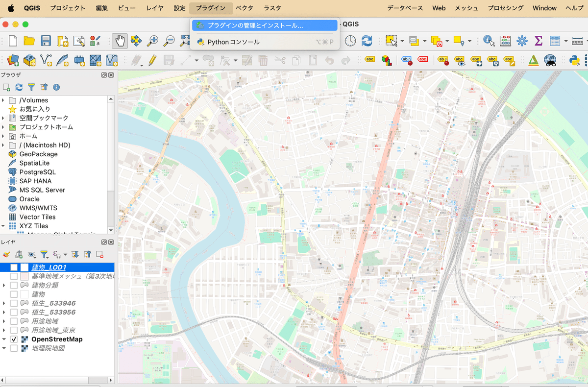This screenshot has height=387, width=588.
Task: Open the ラスタ menu
Action: [x=272, y=8]
